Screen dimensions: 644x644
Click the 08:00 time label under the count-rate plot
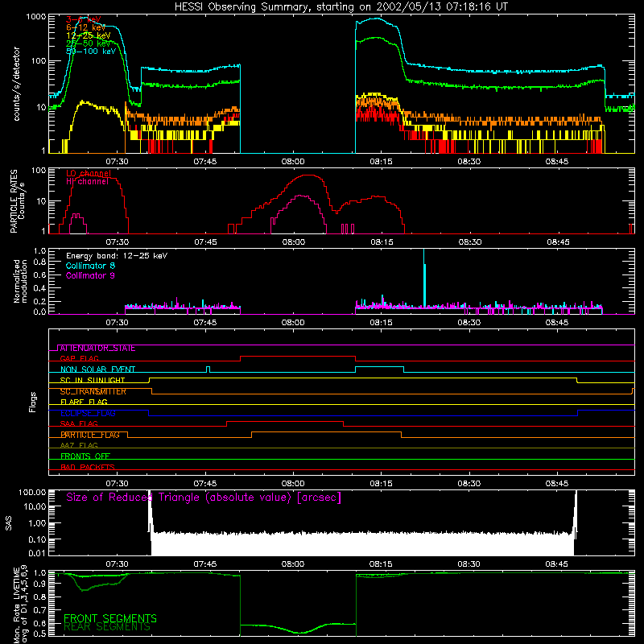tap(293, 162)
